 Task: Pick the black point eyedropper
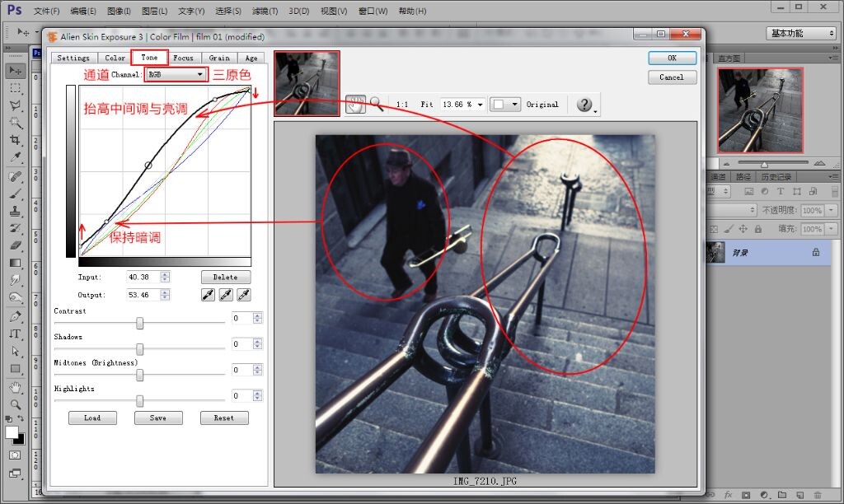[208, 295]
